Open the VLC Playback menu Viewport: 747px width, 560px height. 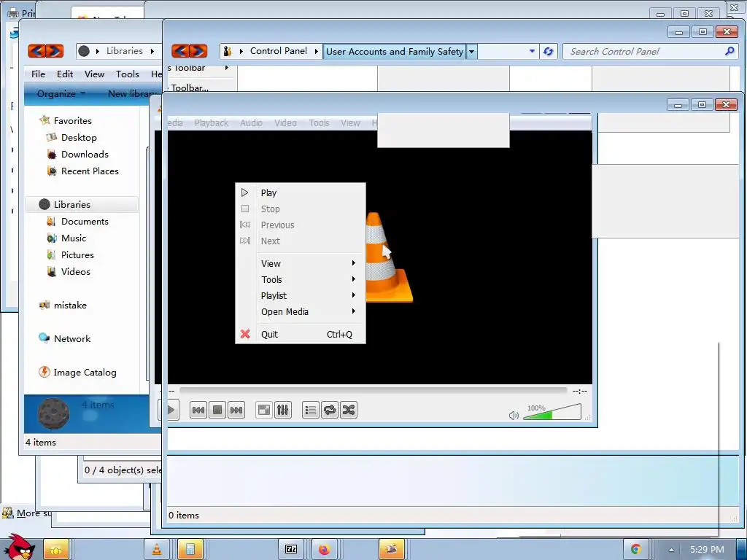(x=212, y=123)
